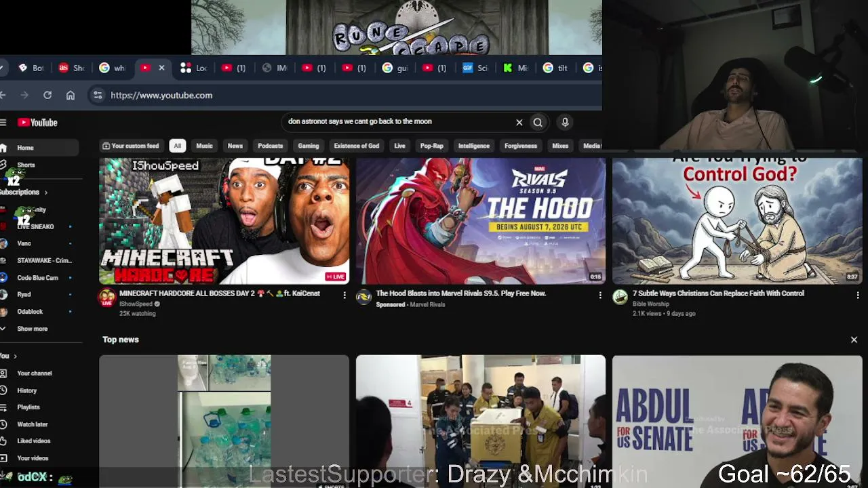Select the Your custom feed chip
868x488 pixels.
pyautogui.click(x=130, y=146)
